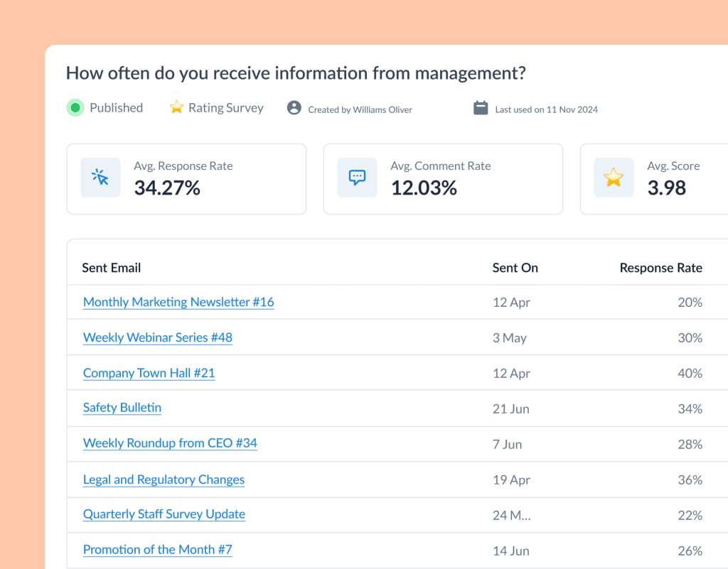Click the green Published status dot
The image size is (728, 569).
point(75,107)
